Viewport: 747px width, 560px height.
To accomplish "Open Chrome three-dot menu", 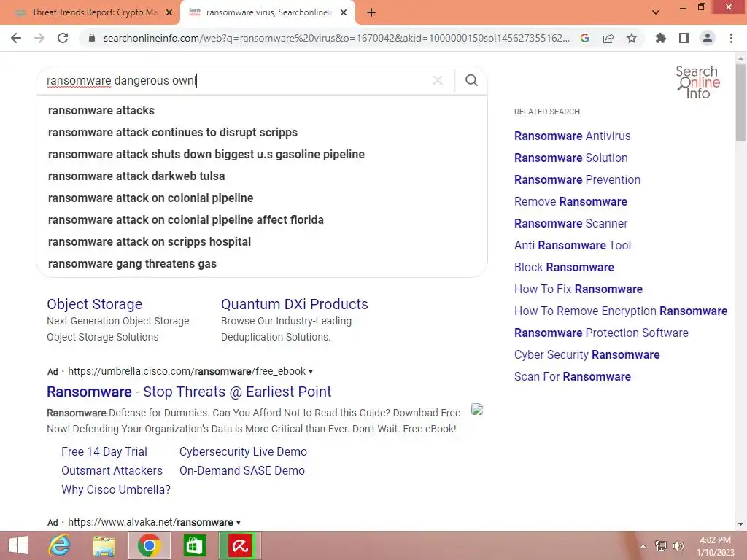I will (x=731, y=38).
